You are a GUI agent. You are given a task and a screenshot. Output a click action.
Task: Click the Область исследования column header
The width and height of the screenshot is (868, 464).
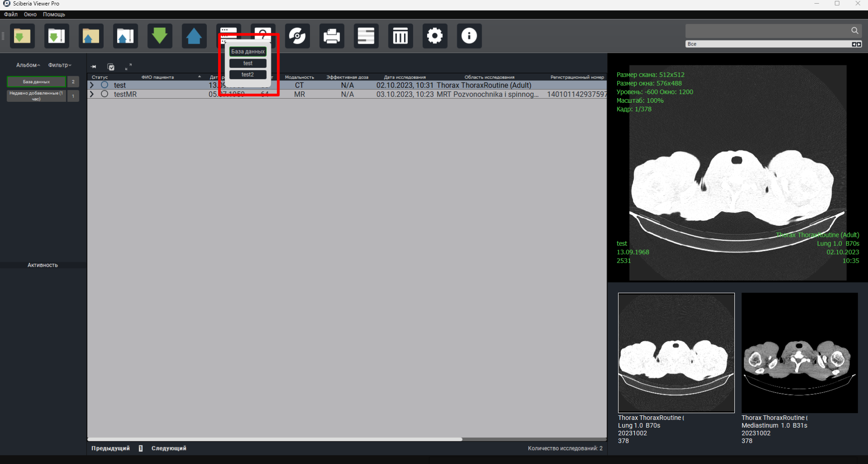click(x=489, y=77)
